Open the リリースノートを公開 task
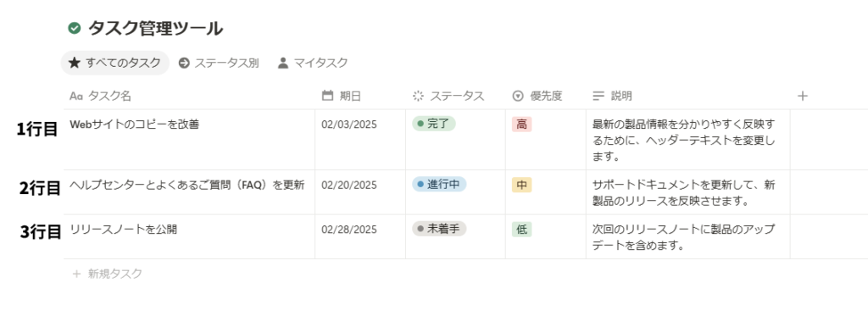868x316 pixels. 124,229
